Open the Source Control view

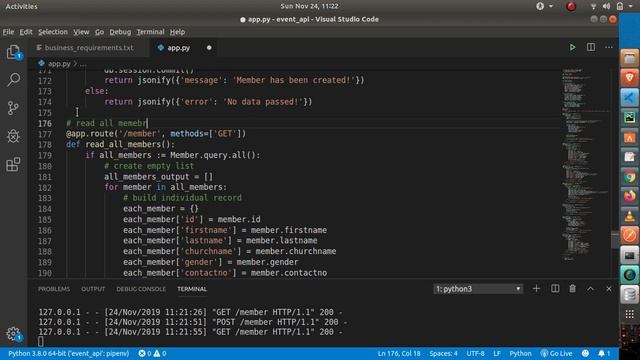coord(13,108)
